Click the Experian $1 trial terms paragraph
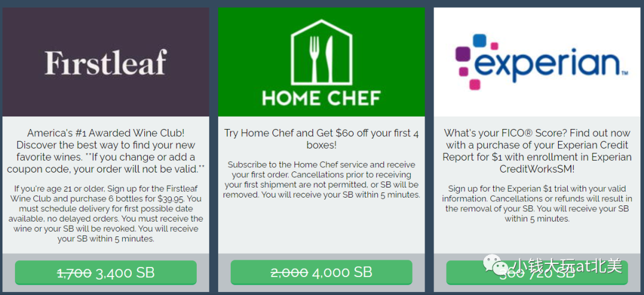644x295 pixels. 537,203
